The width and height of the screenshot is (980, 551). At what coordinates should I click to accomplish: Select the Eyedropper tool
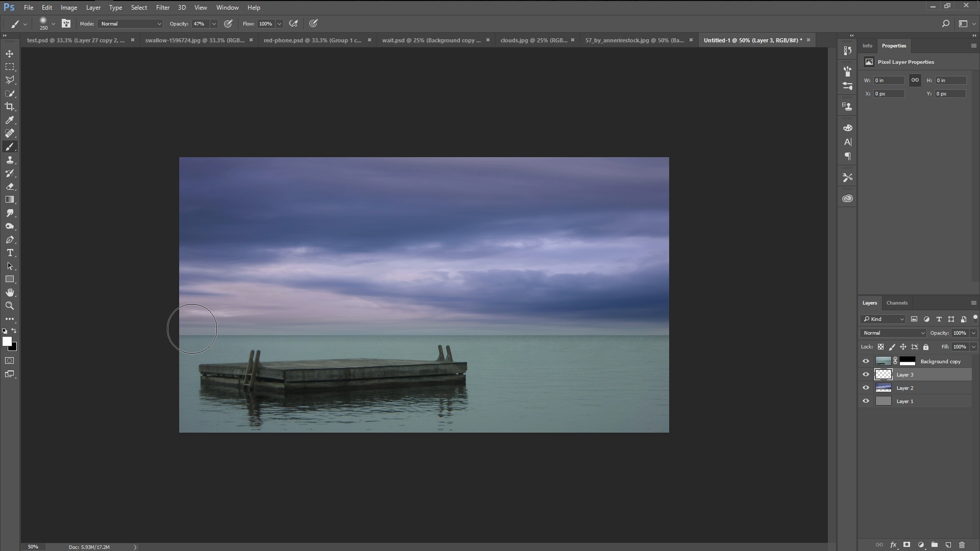point(10,120)
